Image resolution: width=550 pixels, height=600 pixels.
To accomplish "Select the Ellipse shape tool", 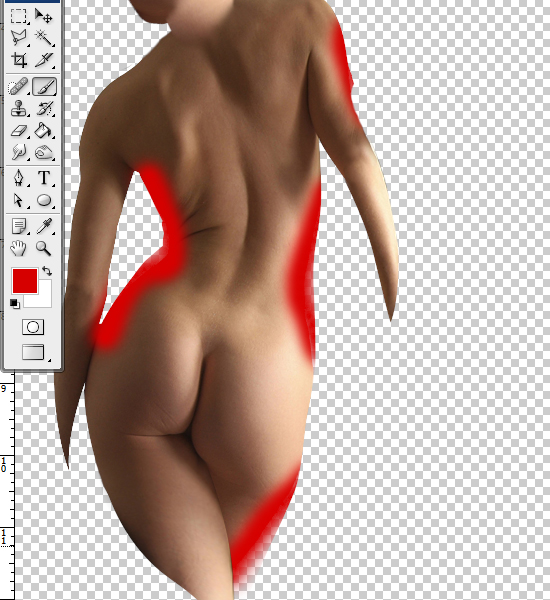I will pos(44,200).
